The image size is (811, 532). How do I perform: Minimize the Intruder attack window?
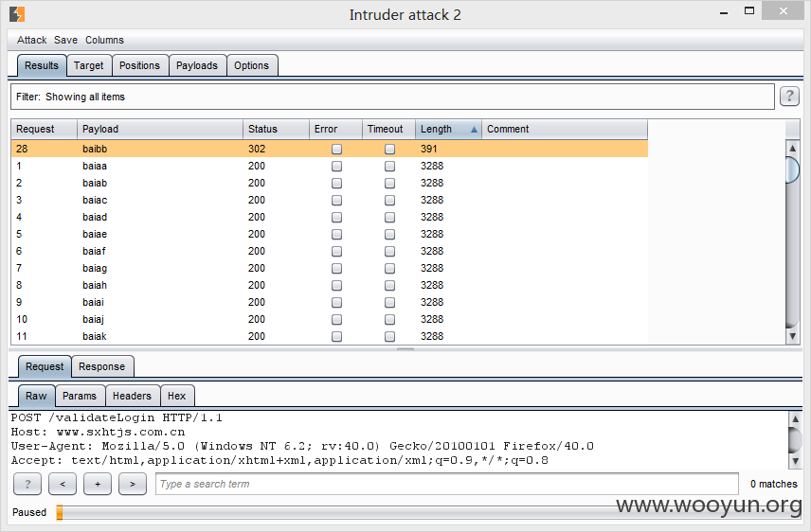point(724,12)
